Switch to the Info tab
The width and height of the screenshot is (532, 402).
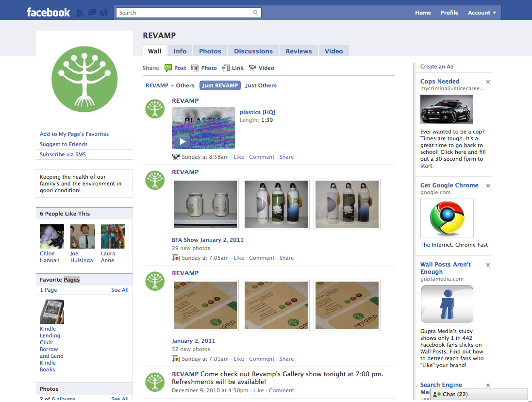(180, 51)
